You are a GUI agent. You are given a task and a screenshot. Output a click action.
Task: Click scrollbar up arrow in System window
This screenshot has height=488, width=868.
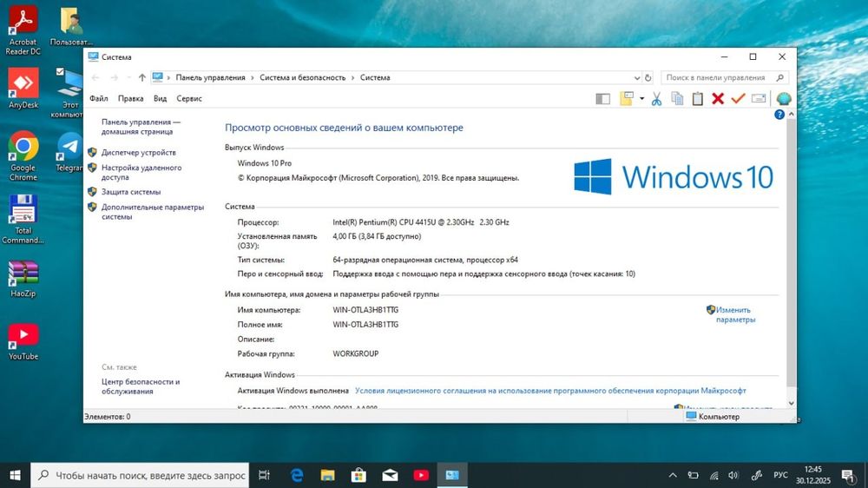point(791,114)
